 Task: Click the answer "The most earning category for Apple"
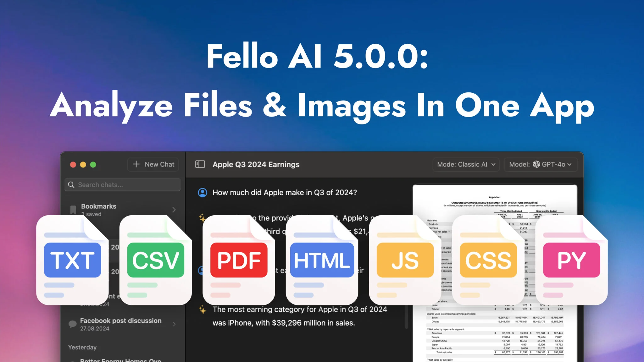pos(300,316)
